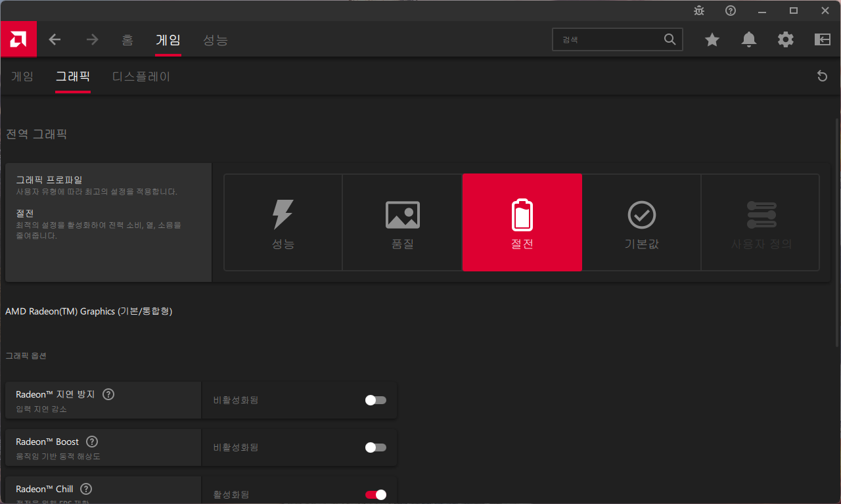Click AMD Radeon(TM) Graphics heading
Image resolution: width=841 pixels, height=504 pixels.
[x=89, y=311]
